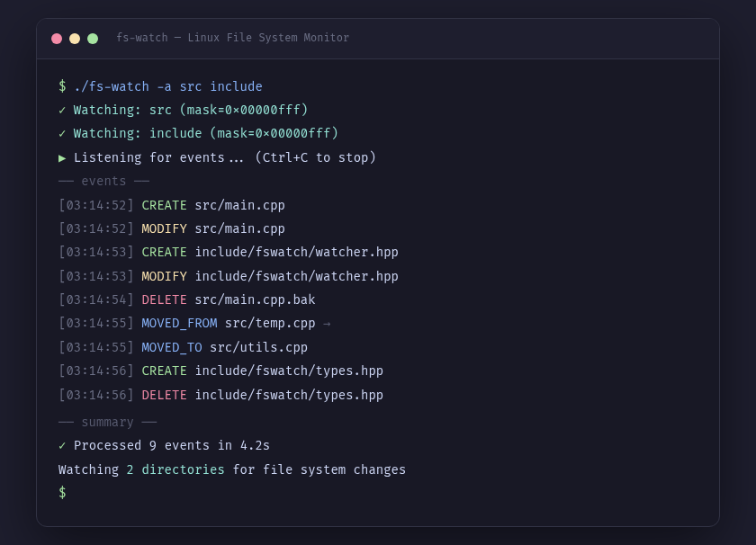Image resolution: width=756 pixels, height=545 pixels.
Task: Click the 'Watching: include (mask=0x00000fff)' line
Action: (198, 133)
